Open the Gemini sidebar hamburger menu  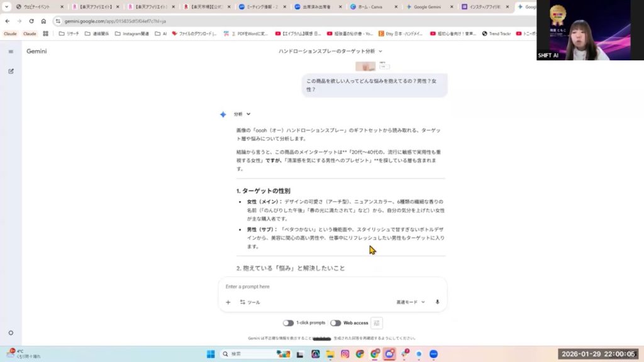[11, 52]
